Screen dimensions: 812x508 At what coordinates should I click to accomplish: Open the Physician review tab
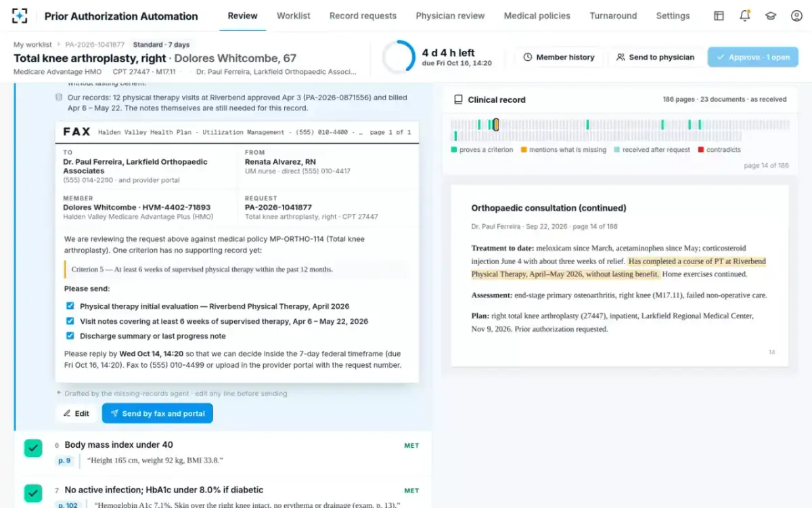point(450,16)
